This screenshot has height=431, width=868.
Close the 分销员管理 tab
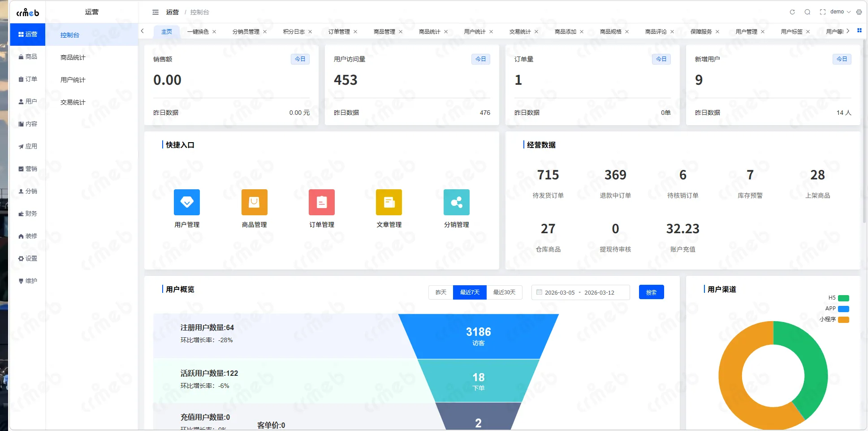click(x=265, y=31)
